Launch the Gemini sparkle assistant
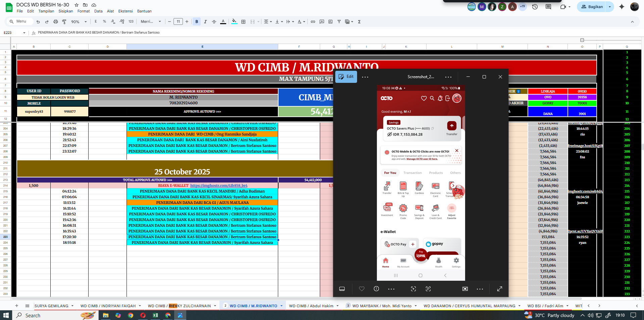The height and width of the screenshot is (320, 644). pos(622,7)
